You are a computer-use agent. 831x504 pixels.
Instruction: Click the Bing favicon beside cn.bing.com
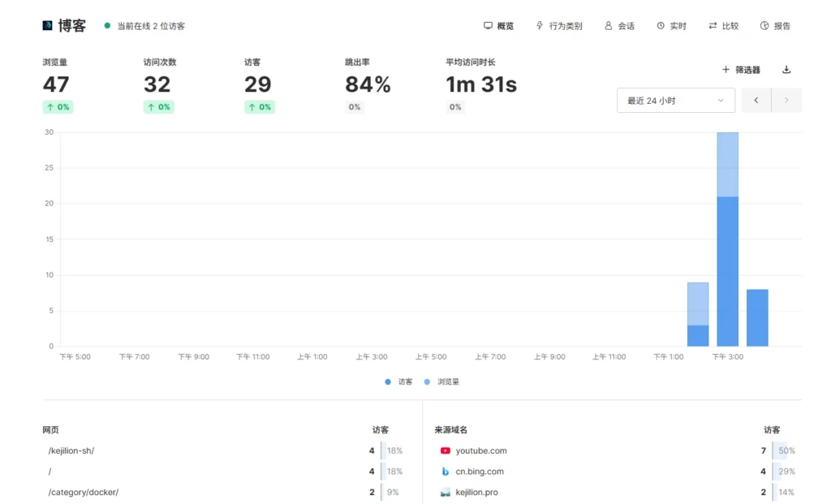445,472
